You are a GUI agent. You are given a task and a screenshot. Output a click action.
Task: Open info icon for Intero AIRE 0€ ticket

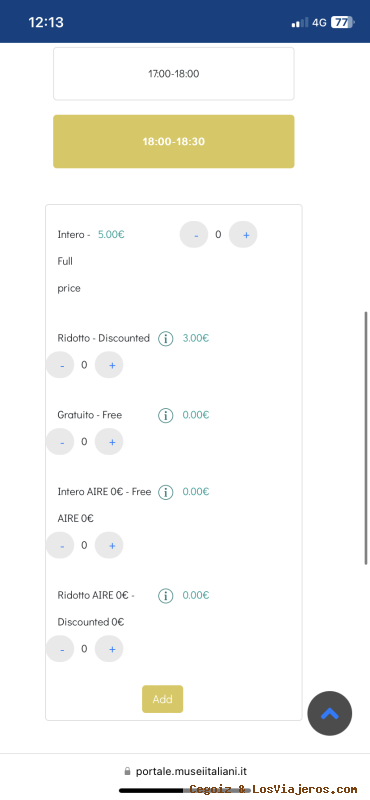165,492
